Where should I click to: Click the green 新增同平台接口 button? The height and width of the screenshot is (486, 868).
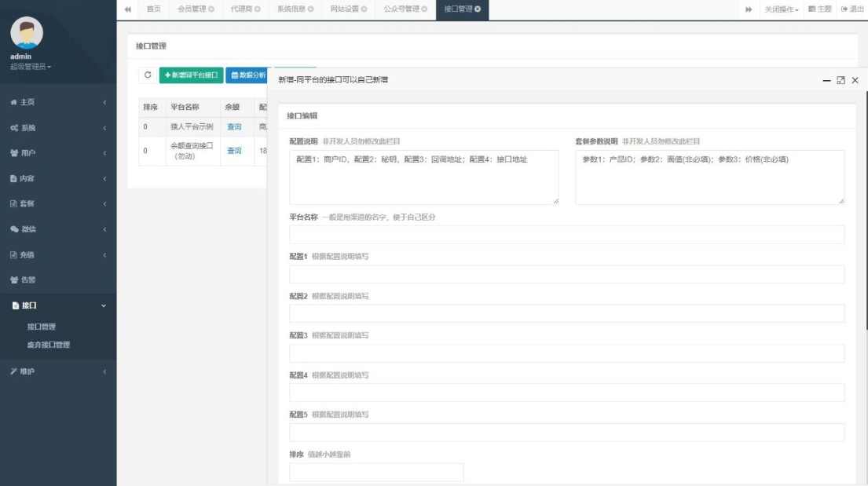coord(190,74)
